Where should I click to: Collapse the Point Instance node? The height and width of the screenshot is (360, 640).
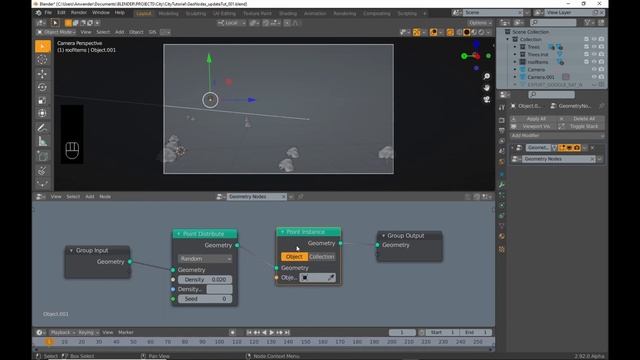[282, 232]
